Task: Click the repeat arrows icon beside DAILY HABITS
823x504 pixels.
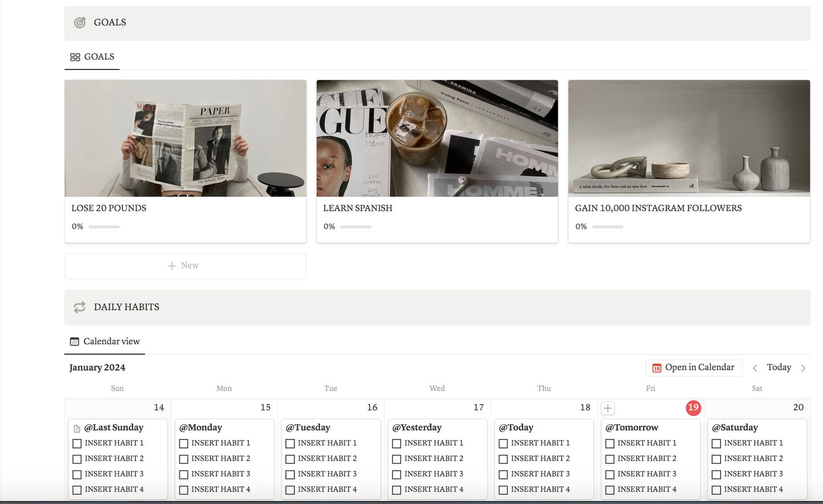Action: click(x=79, y=307)
